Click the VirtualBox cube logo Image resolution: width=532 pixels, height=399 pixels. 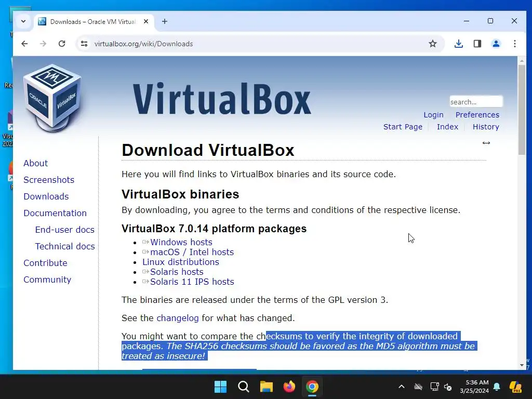pos(52,98)
